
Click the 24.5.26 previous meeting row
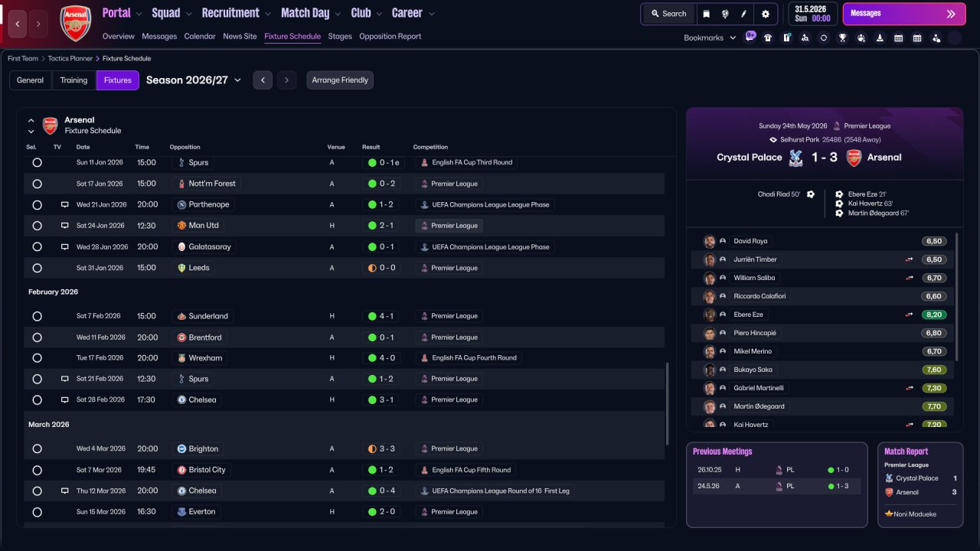tap(777, 486)
